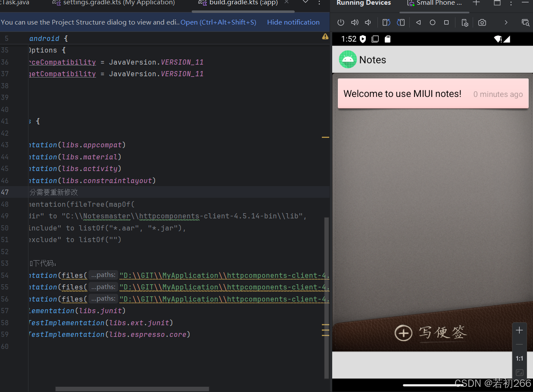Click libs.ext.junit on line 58
This screenshot has height=392, width=533.
coord(139,323)
